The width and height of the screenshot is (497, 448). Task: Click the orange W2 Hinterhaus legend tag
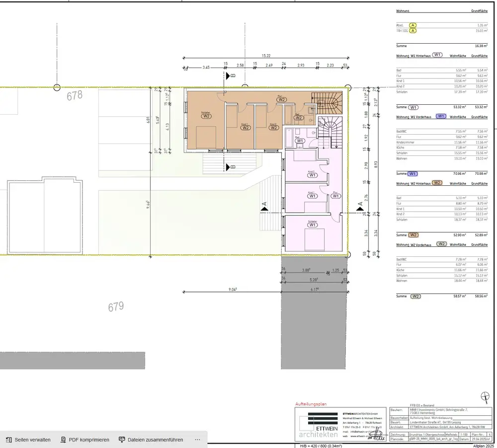click(437, 183)
